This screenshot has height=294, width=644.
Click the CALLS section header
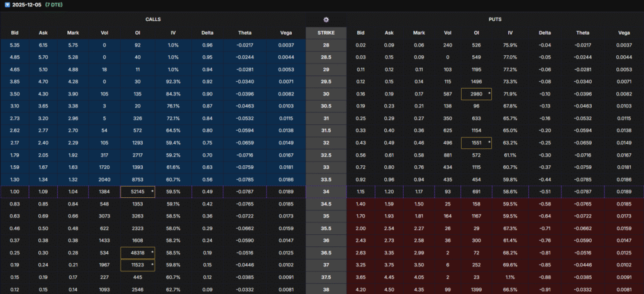[153, 20]
